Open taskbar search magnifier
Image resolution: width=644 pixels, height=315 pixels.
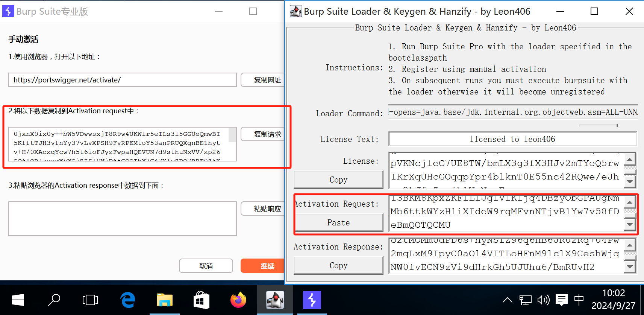pyautogui.click(x=54, y=300)
